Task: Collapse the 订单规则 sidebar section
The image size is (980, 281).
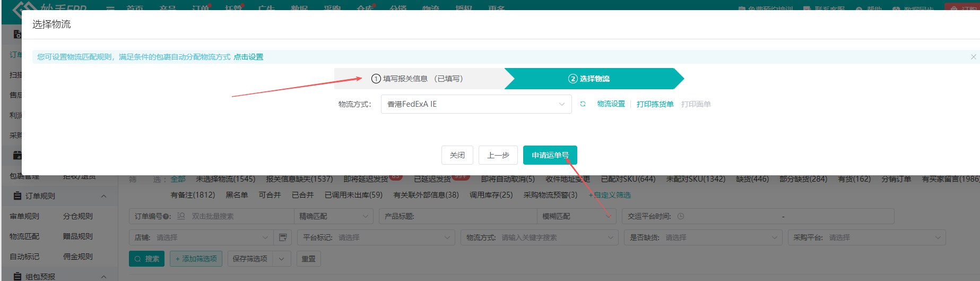Action: 103,196
